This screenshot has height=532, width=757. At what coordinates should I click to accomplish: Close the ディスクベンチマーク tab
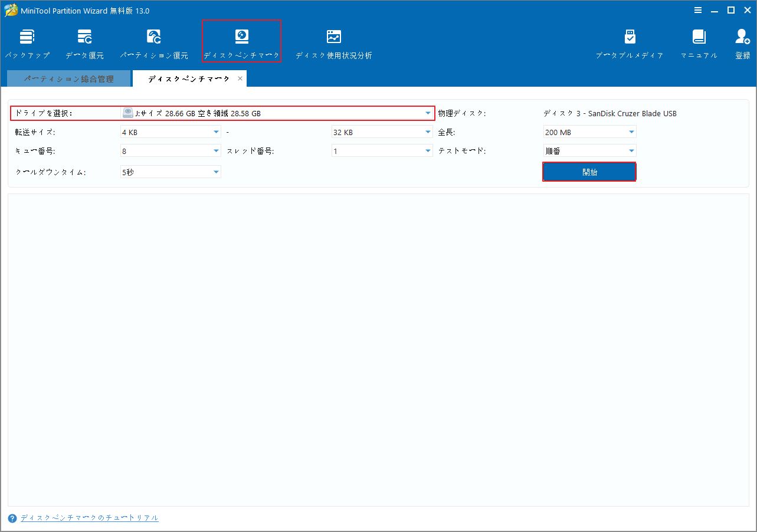[x=240, y=78]
